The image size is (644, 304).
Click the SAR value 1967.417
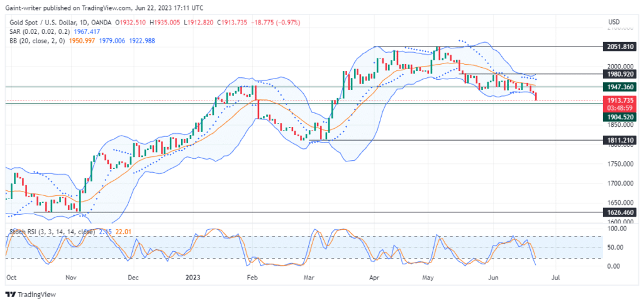coord(87,31)
